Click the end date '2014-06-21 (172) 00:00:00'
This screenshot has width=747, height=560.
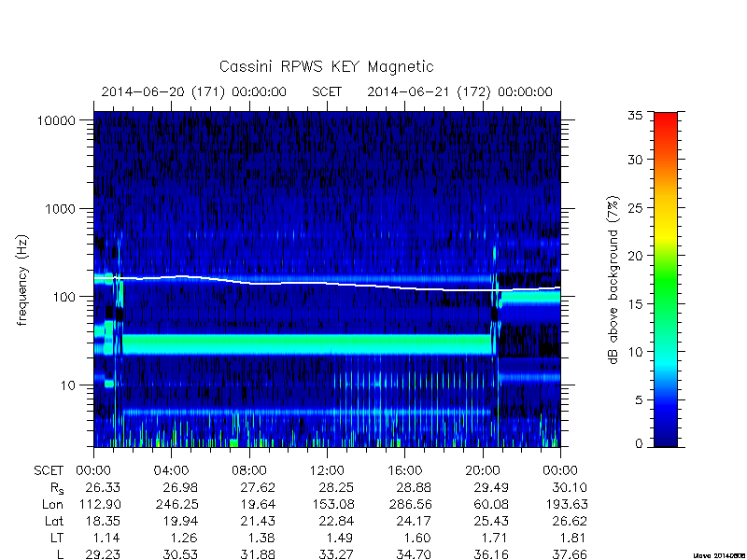tap(459, 91)
